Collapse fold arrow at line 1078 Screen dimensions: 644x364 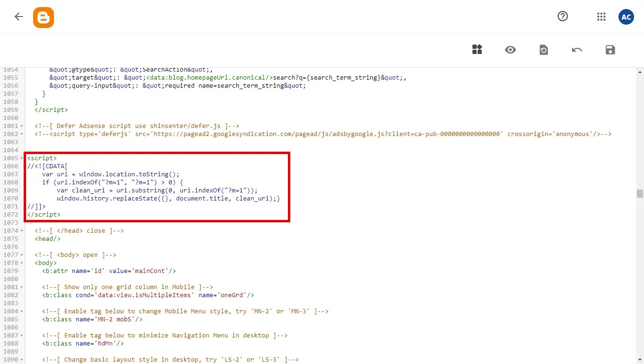22,263
